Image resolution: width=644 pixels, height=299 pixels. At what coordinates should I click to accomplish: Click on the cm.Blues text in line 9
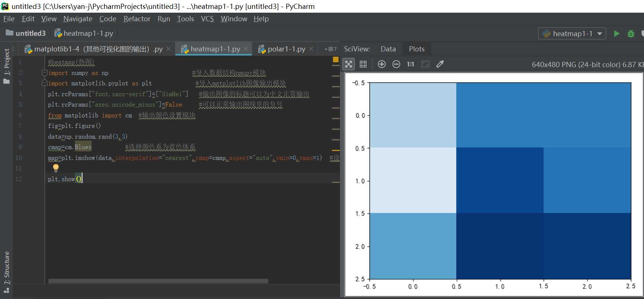tap(78, 147)
